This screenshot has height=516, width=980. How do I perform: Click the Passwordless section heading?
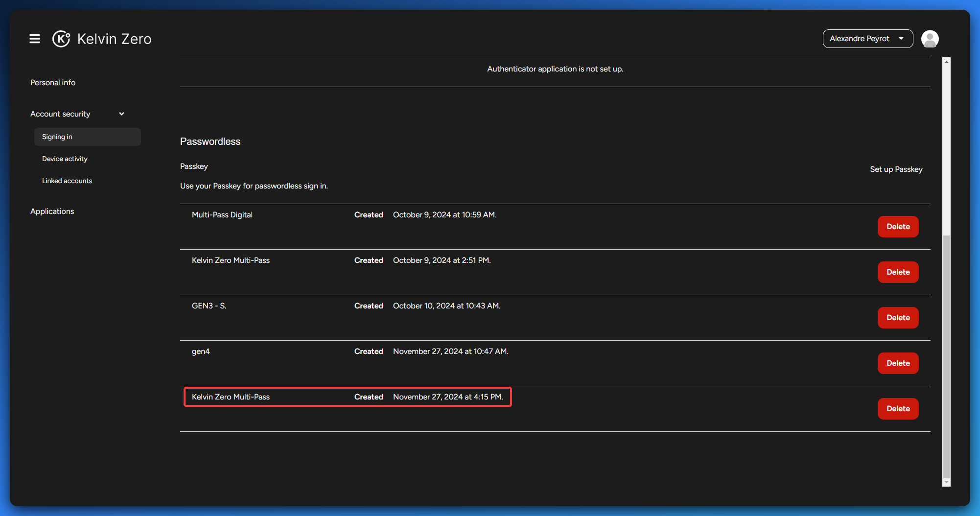[x=210, y=141]
